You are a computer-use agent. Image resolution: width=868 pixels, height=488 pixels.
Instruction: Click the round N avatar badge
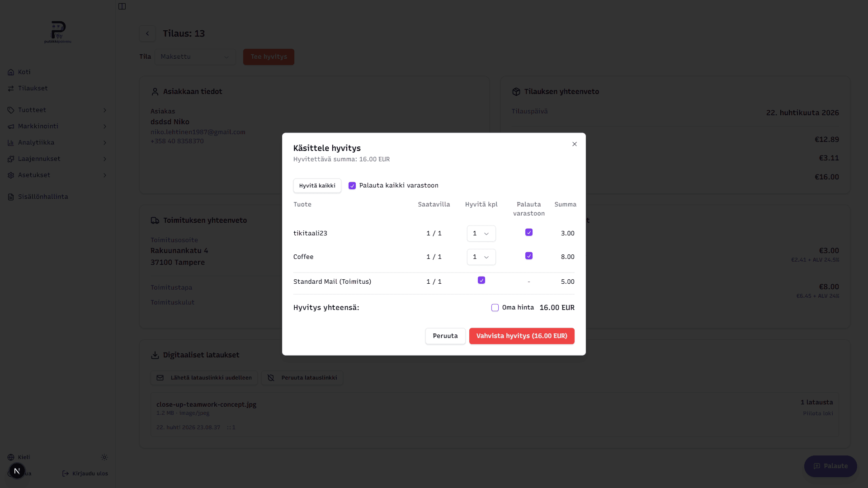click(x=17, y=471)
